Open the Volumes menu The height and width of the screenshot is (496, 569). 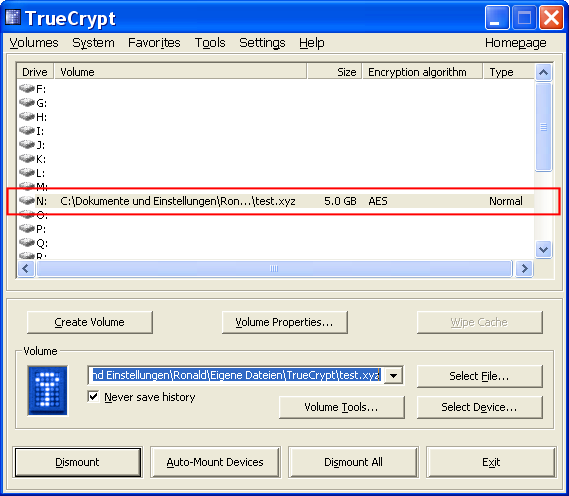[34, 43]
